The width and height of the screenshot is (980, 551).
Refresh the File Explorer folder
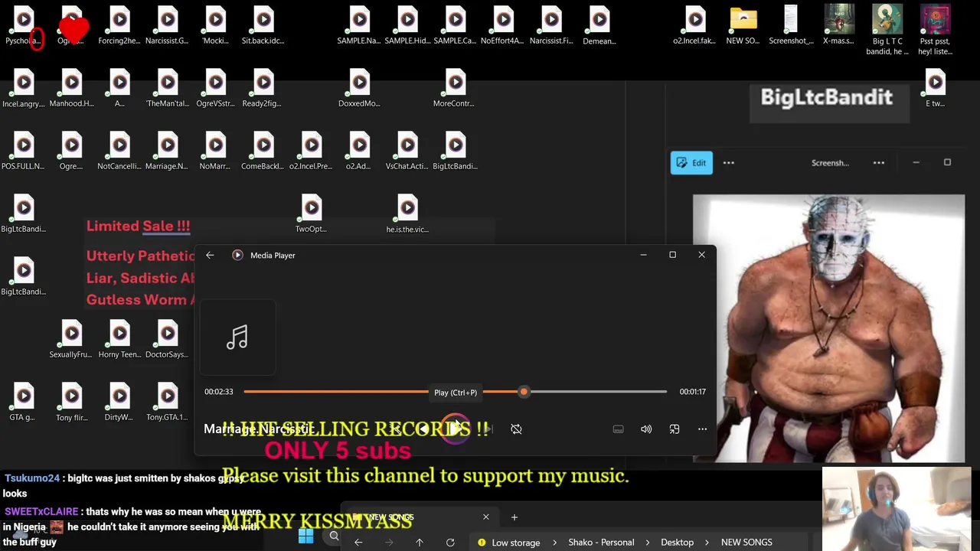coord(450,543)
